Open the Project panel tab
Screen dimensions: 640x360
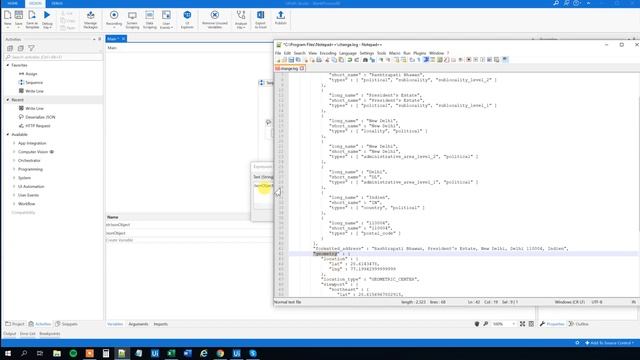[x=15, y=324]
